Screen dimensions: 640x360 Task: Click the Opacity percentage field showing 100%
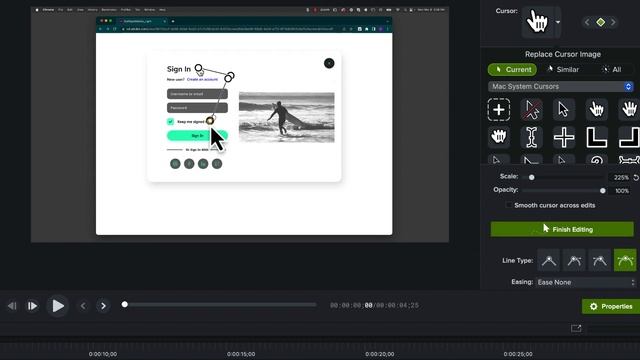pos(621,191)
